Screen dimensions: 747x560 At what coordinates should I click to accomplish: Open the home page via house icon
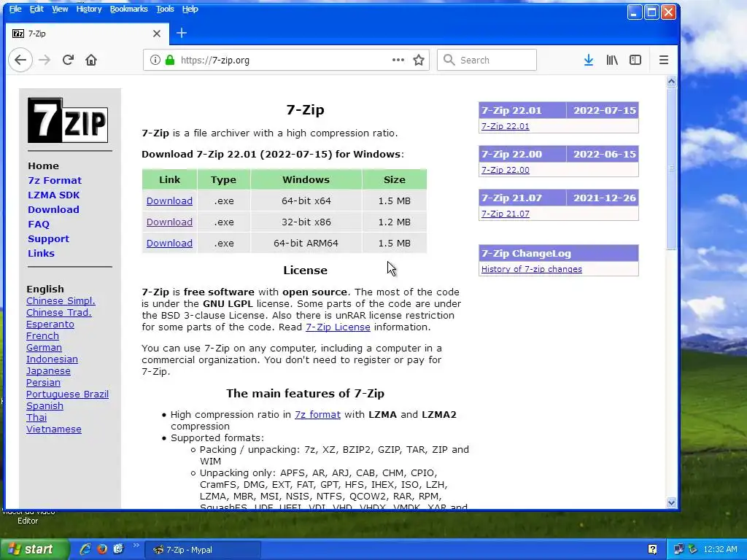click(91, 60)
